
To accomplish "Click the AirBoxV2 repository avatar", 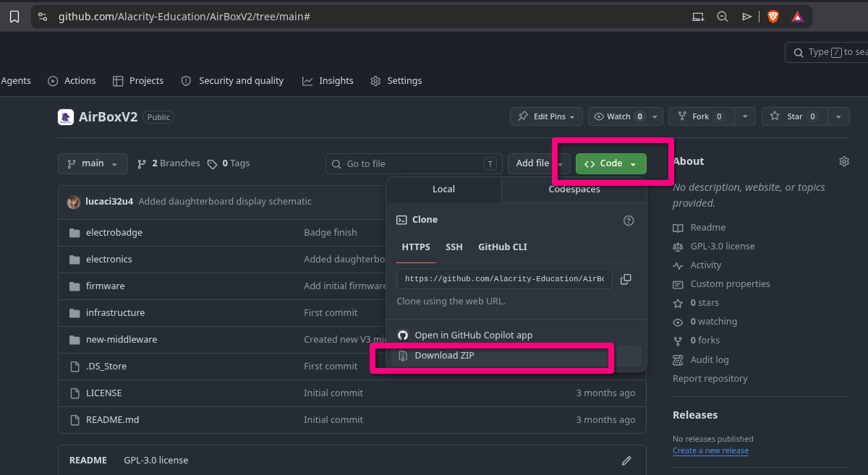I will coord(66,117).
